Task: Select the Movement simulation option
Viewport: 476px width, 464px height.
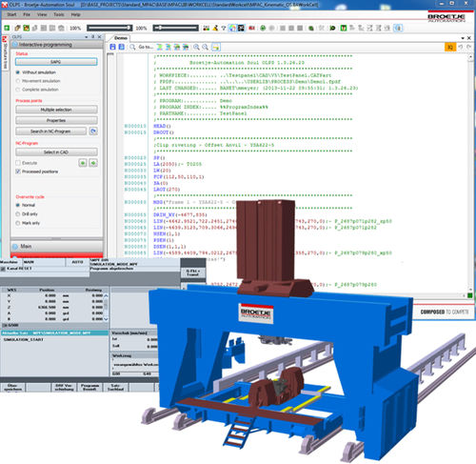Action: [x=18, y=81]
